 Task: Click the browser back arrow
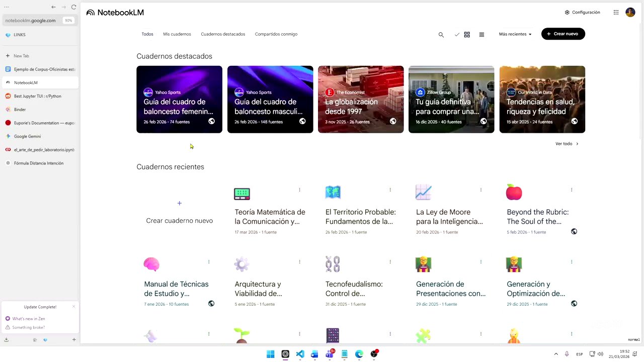[53, 7]
